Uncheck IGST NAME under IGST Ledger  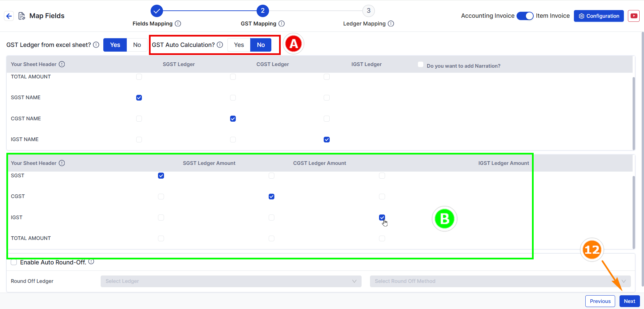click(x=327, y=139)
